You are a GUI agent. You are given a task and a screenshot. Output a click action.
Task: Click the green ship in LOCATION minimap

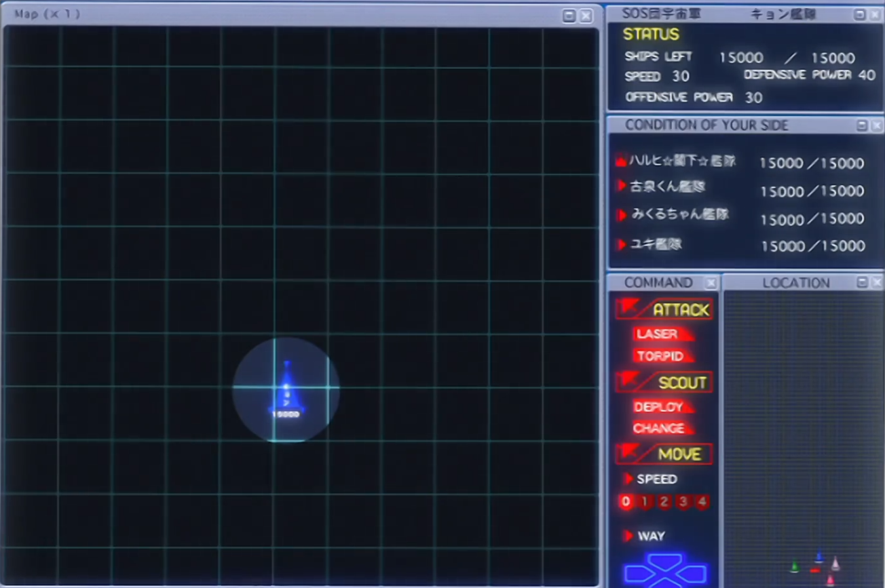point(795,566)
